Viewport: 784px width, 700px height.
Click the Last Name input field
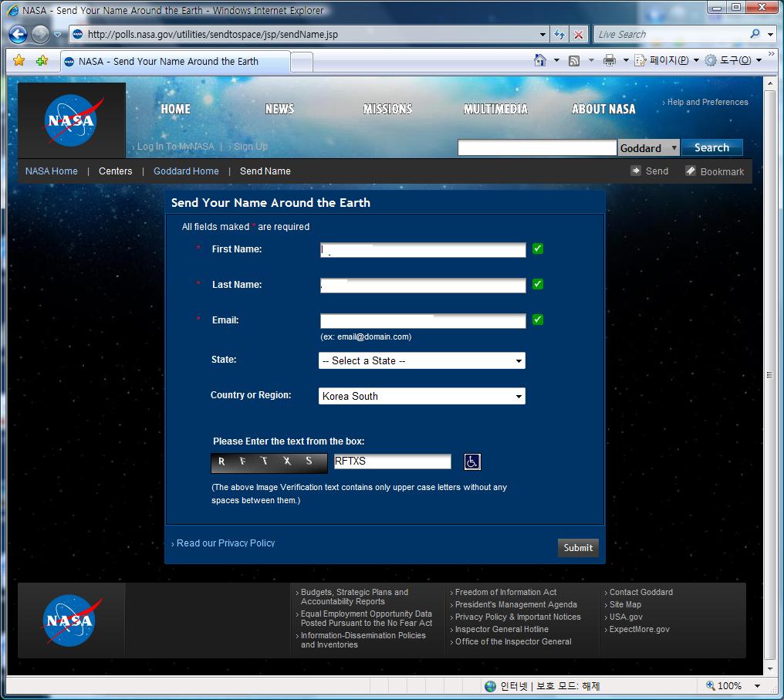423,285
